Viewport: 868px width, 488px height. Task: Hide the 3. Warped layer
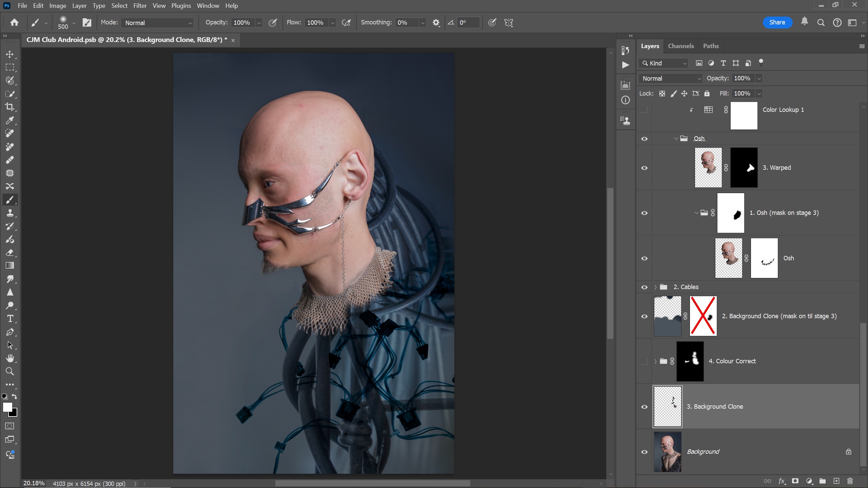tap(644, 168)
